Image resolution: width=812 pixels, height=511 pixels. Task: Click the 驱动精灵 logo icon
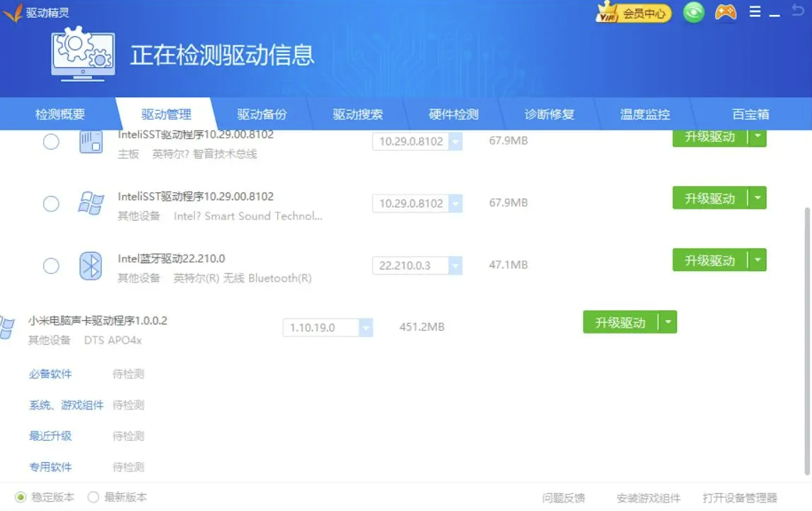13,13
